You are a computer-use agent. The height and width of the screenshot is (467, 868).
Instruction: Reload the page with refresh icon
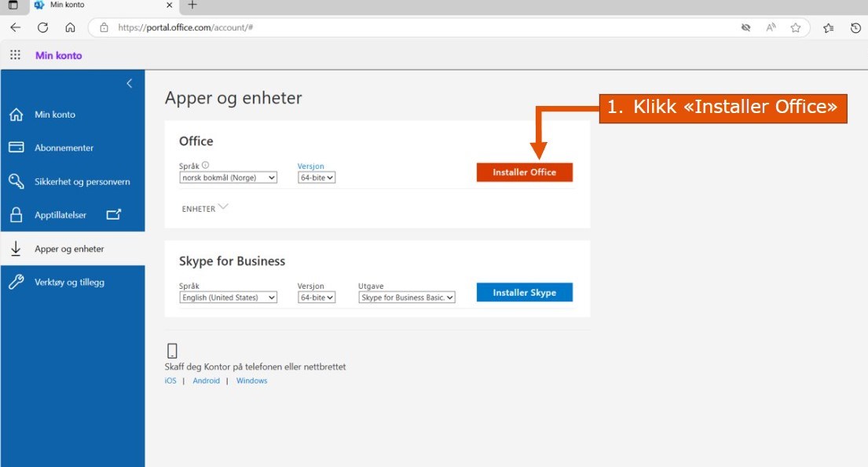tap(42, 27)
